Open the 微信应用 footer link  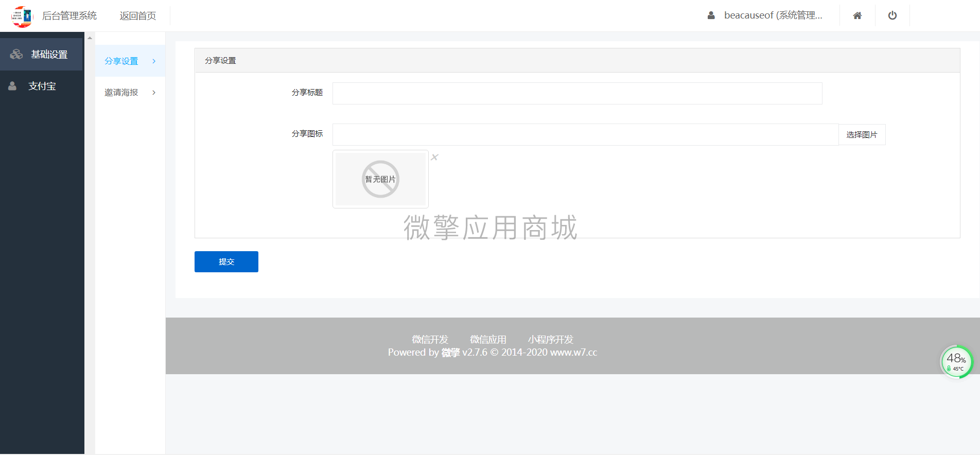[488, 340]
